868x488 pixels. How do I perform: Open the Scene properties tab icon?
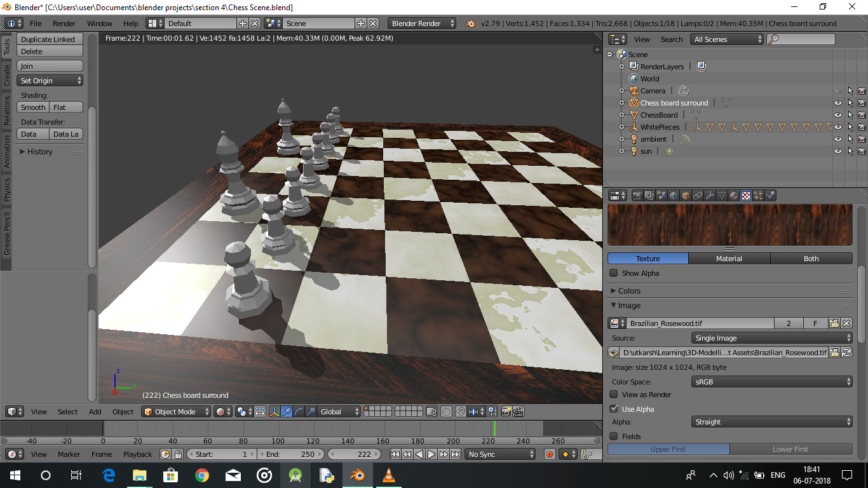point(661,196)
